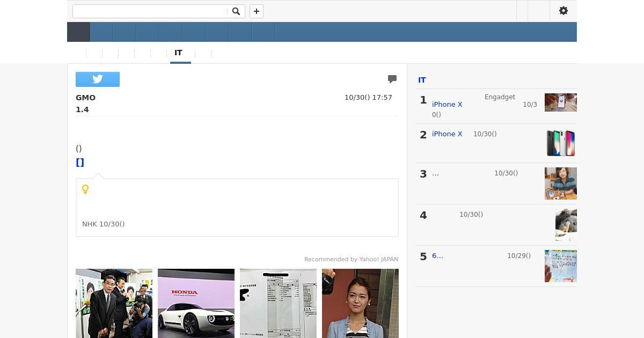
Task: Click the rank 3 ranking photo thumbnail
Action: pyautogui.click(x=560, y=183)
